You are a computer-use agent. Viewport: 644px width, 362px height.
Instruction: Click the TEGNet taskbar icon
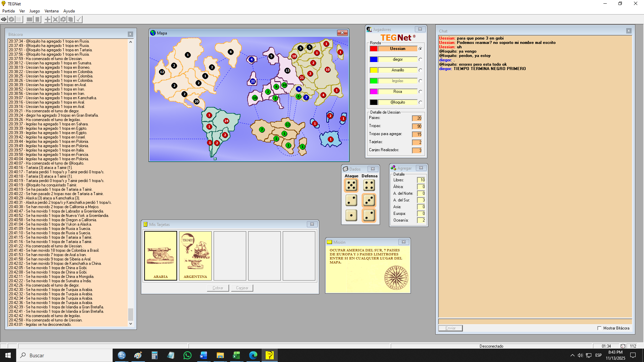tap(269, 355)
